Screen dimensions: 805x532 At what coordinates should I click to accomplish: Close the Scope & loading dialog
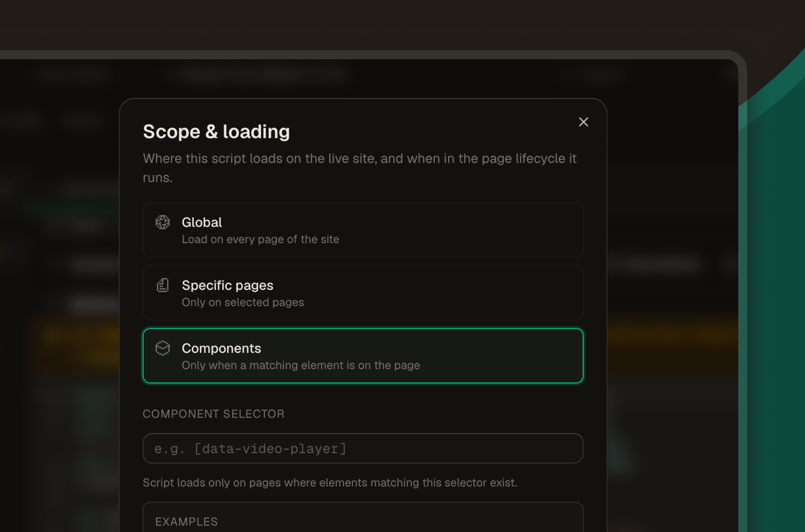pyautogui.click(x=583, y=122)
